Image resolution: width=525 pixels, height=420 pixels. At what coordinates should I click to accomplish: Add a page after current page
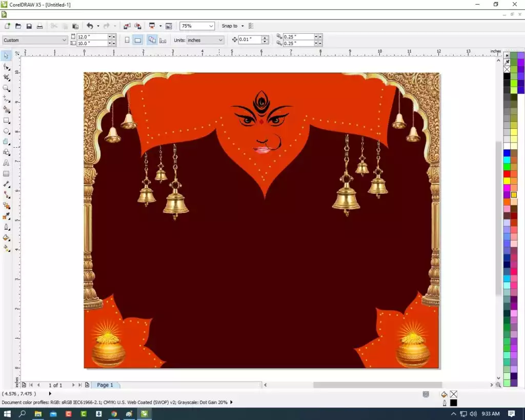tap(87, 385)
